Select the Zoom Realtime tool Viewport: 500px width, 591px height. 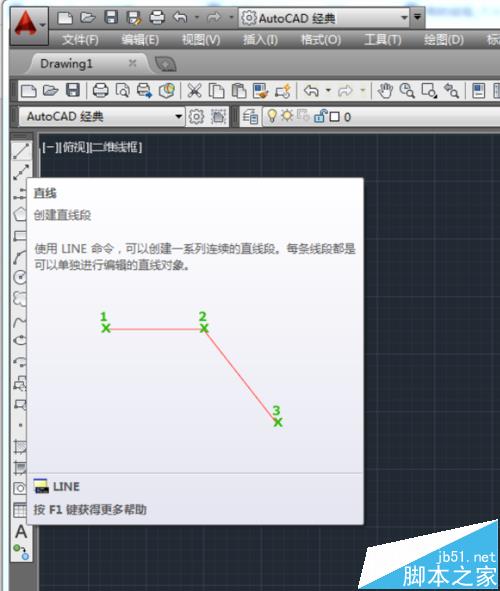407,91
